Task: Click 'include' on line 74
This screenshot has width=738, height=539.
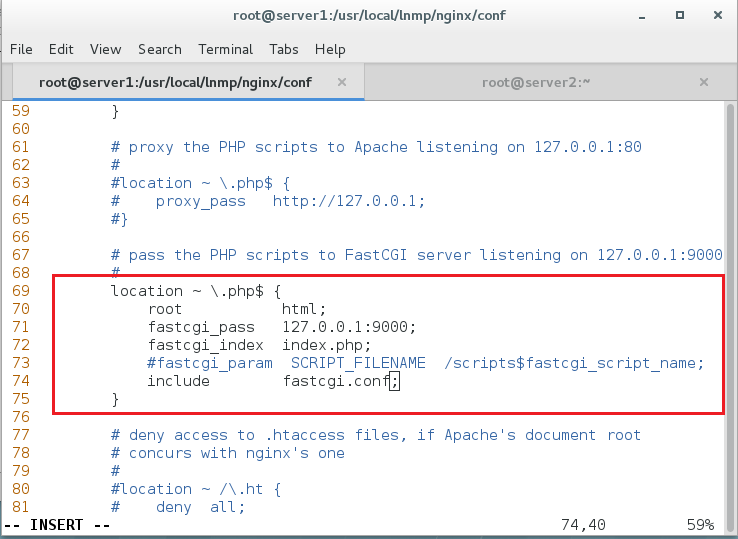Action: 178,381
